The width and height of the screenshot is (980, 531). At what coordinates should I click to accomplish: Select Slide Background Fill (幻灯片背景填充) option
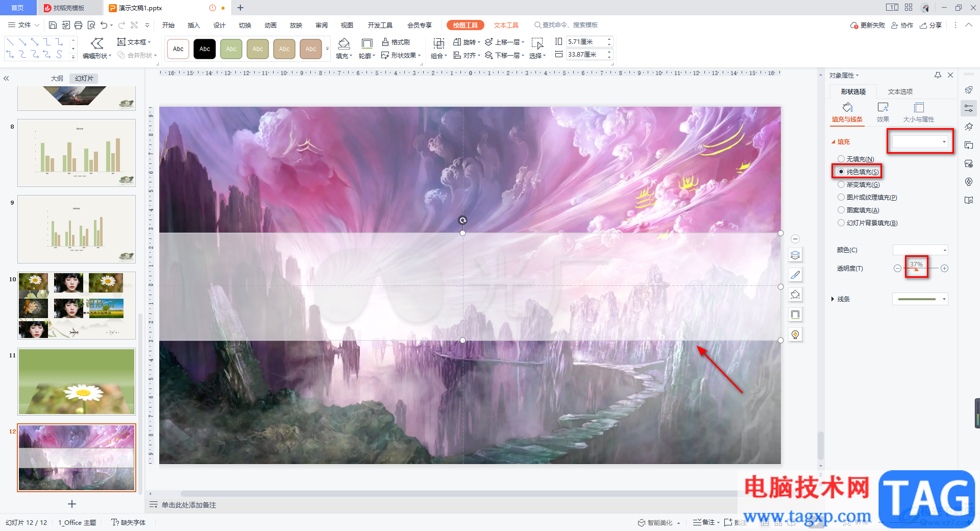pos(841,223)
